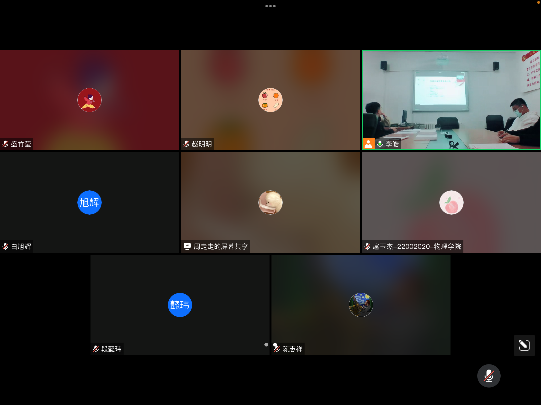
Task: Select the blue text avatar in bottom row
Action: pyautogui.click(x=180, y=305)
